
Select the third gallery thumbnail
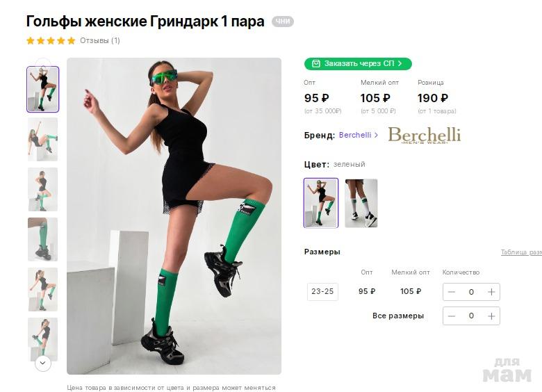43,190
